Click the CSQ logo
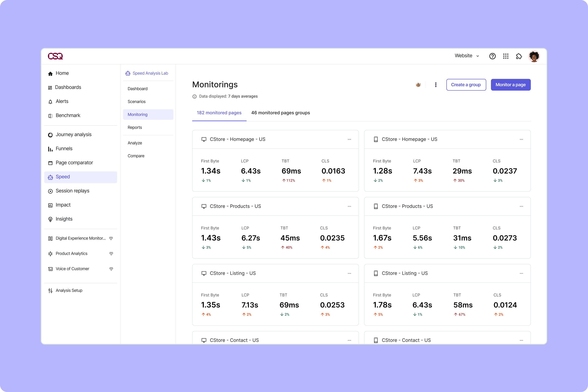The height and width of the screenshot is (392, 588). coord(55,56)
